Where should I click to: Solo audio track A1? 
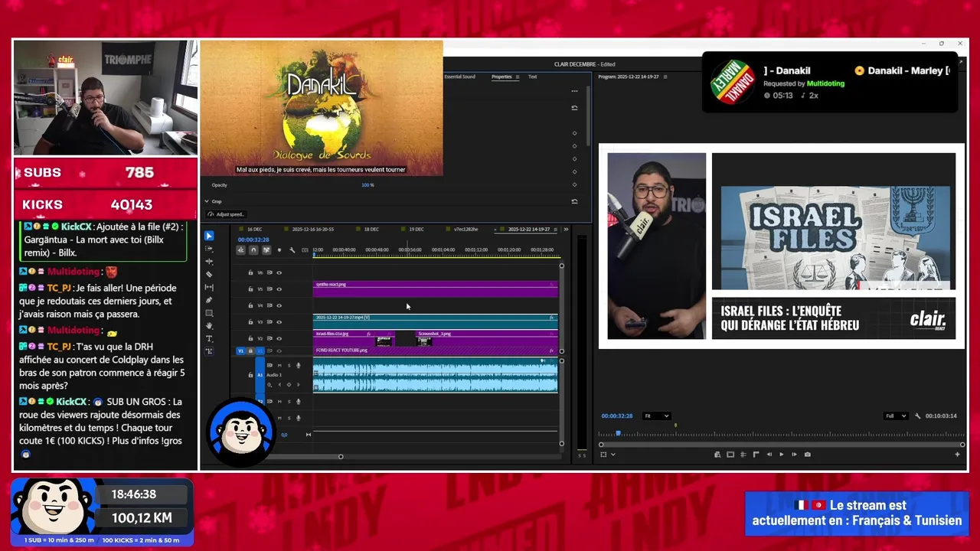[x=289, y=366]
